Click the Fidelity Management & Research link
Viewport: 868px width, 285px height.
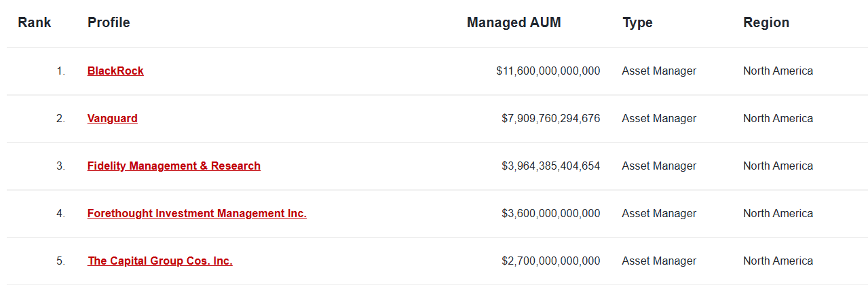[x=174, y=166]
